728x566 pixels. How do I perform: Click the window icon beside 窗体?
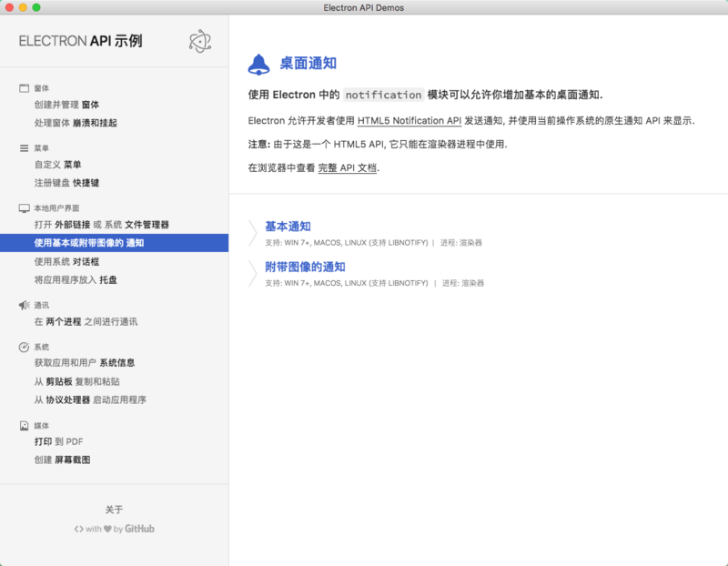click(25, 88)
